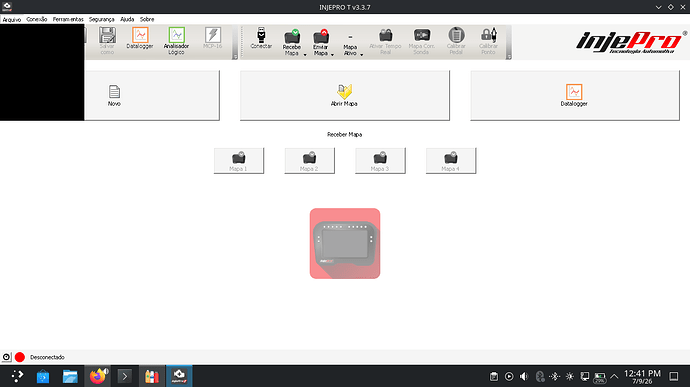Click the Ativar Tempo Real icon
Screen dimensions: 690x387
[x=385, y=35]
